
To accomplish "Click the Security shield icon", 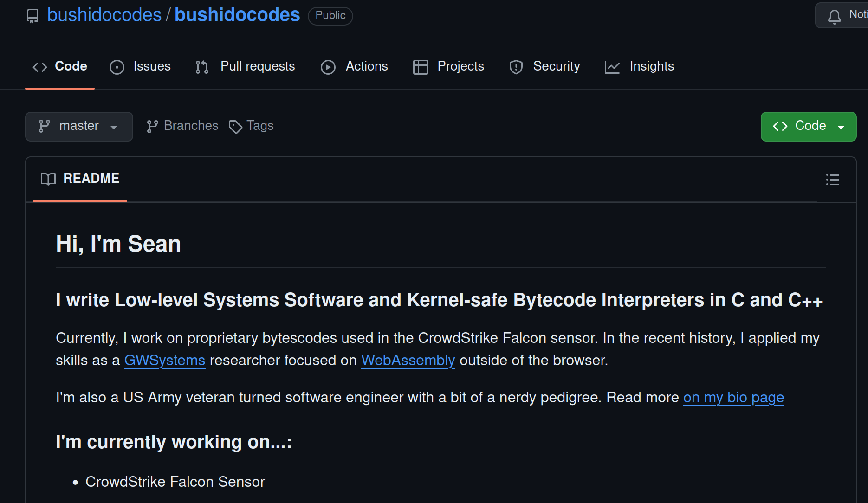I will tap(516, 67).
